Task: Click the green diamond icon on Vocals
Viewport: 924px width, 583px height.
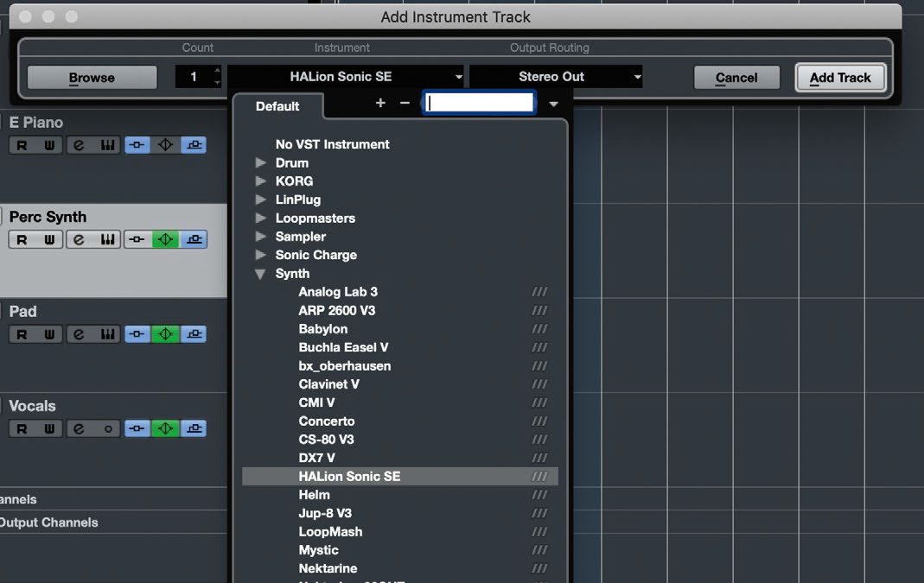Action: pos(166,428)
